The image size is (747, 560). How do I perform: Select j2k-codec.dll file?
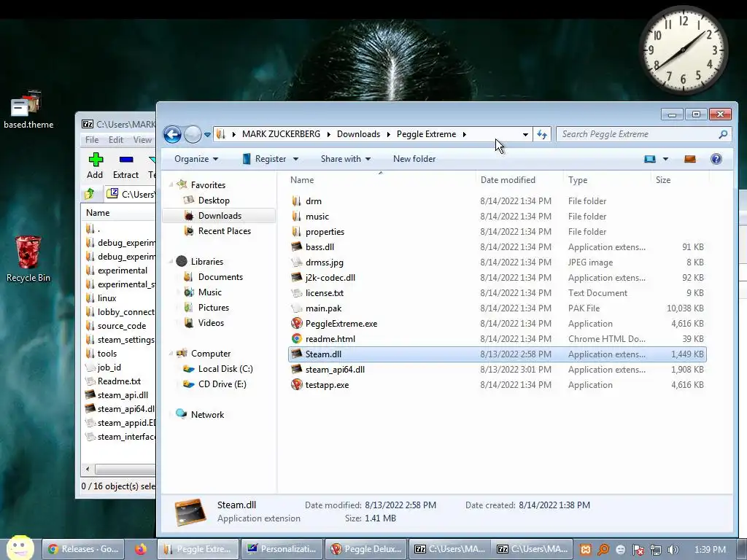pos(330,278)
